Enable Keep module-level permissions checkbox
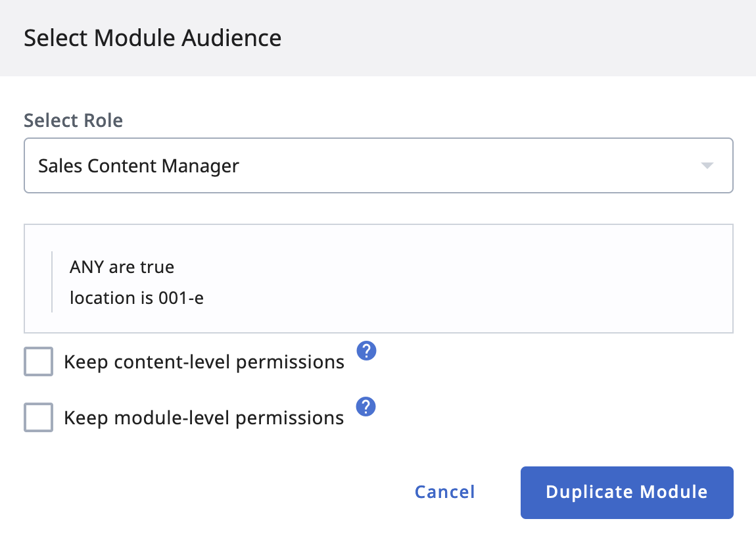This screenshot has width=756, height=546. coord(39,417)
